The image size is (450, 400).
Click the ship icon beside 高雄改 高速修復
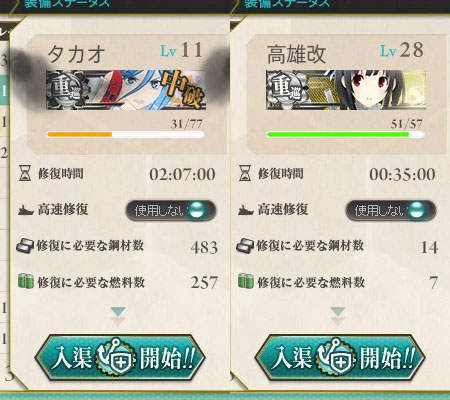pyautogui.click(x=246, y=210)
